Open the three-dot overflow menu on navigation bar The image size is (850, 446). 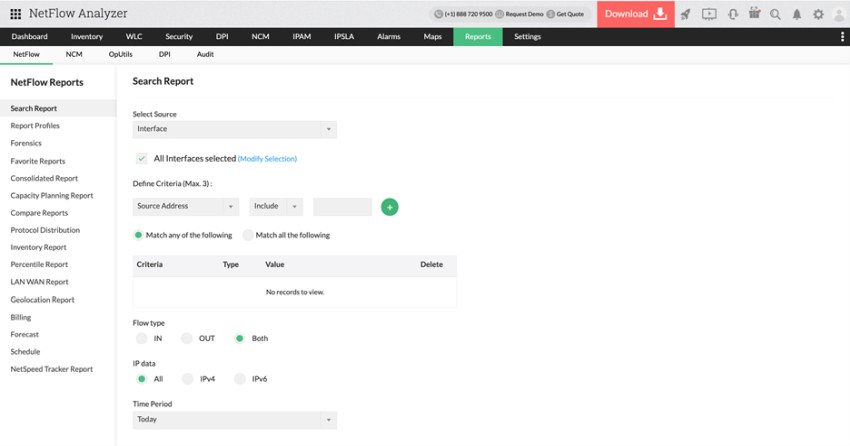tap(842, 36)
